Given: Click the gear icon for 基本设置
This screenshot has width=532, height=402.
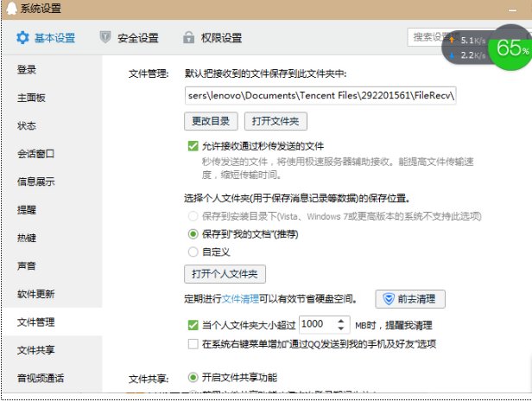Looking at the screenshot, I should tap(22, 37).
